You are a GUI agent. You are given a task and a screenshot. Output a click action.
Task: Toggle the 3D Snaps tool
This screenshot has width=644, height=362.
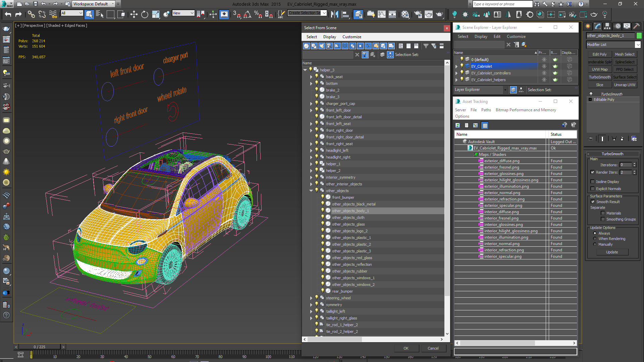tap(236, 14)
